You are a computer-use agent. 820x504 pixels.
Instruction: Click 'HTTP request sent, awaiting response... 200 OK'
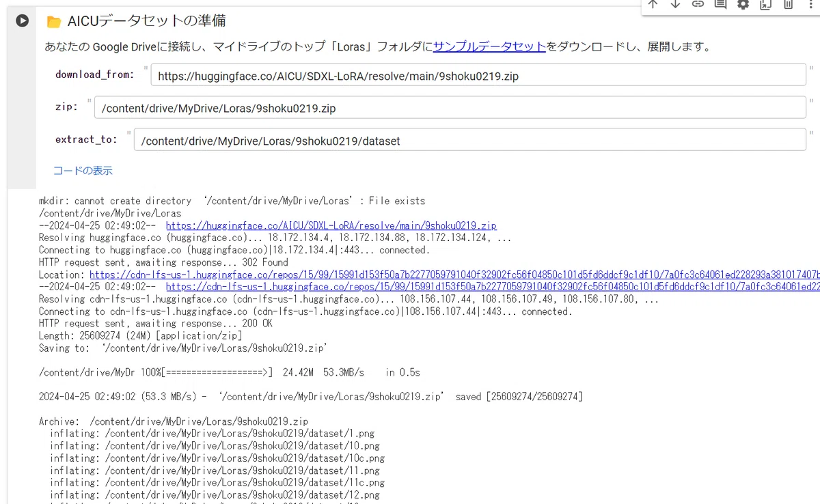tap(156, 324)
